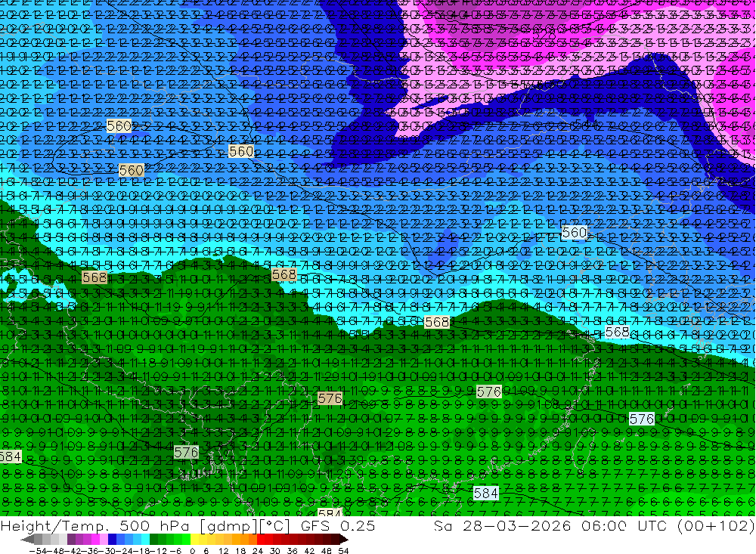Click the '(00+102)' forecast hour text
Image resolution: width=756 pixels, height=554 pixels.
pyautogui.click(x=717, y=525)
